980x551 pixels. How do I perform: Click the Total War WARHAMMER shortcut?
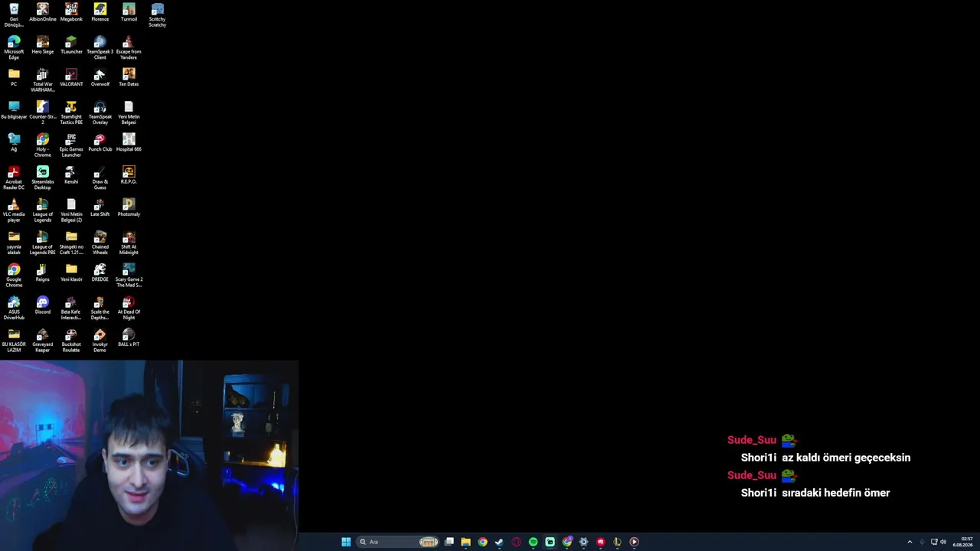click(43, 80)
